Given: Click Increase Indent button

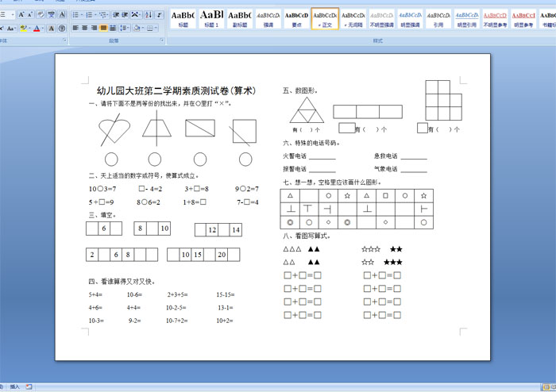Looking at the screenshot, I should tap(125, 14).
